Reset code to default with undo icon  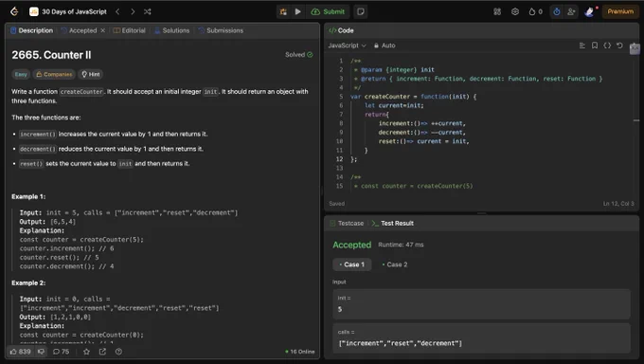pyautogui.click(x=619, y=45)
